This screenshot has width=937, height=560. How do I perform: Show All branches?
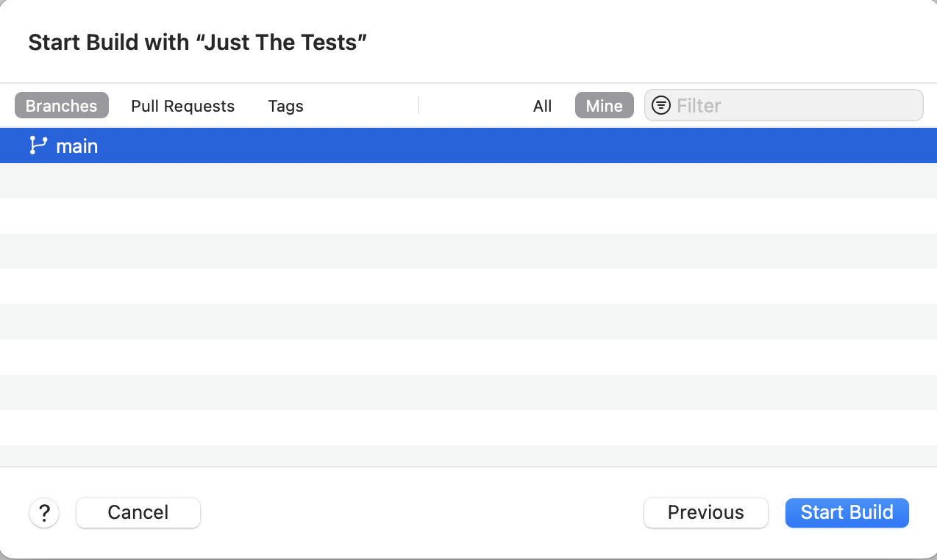point(542,106)
